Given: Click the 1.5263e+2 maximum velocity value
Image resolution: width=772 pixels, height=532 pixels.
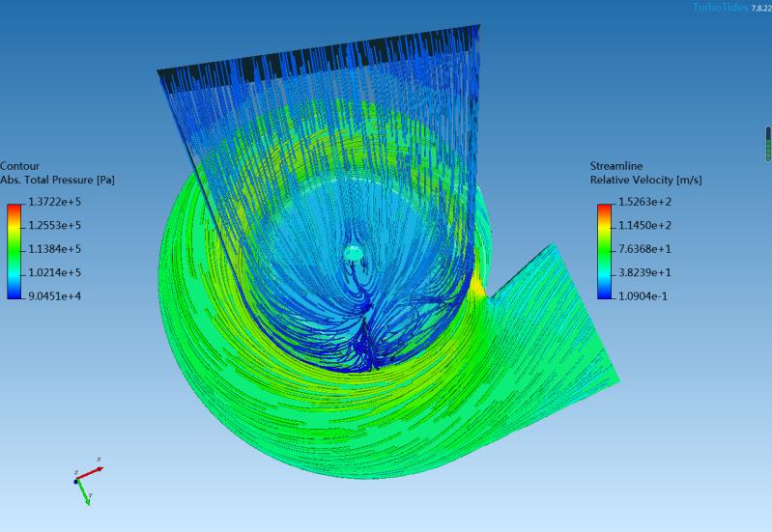Looking at the screenshot, I should coord(643,202).
